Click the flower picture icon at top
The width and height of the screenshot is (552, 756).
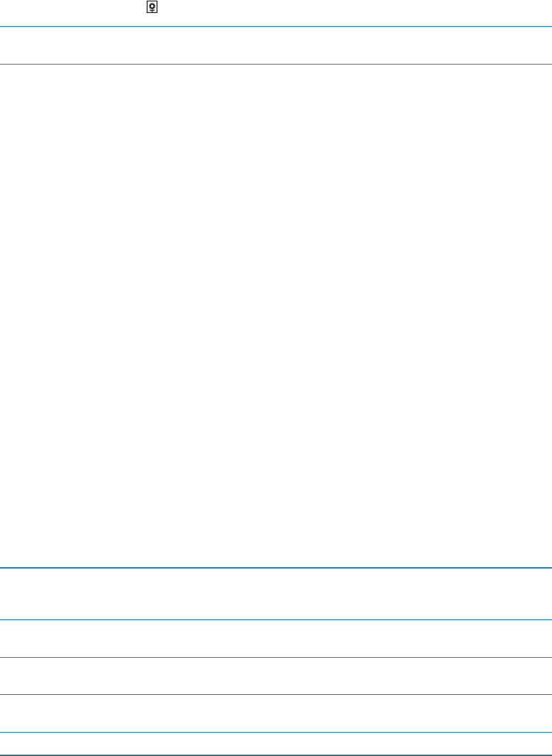(x=152, y=8)
